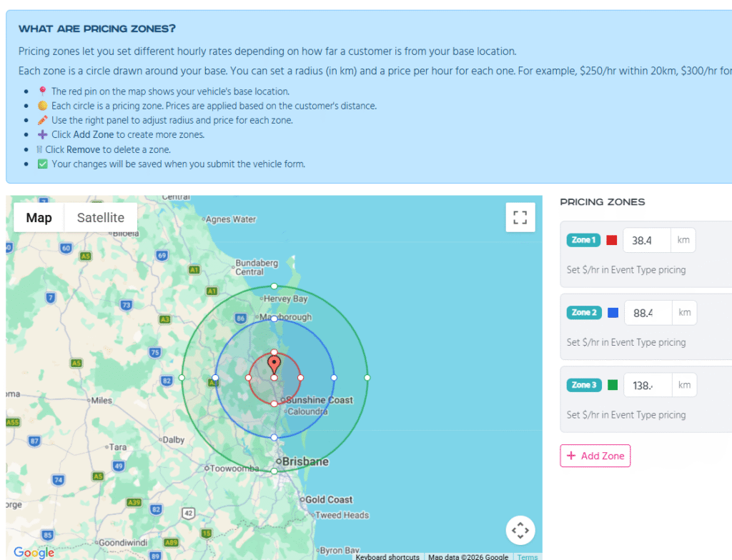Click right handle of green circle

tap(367, 377)
